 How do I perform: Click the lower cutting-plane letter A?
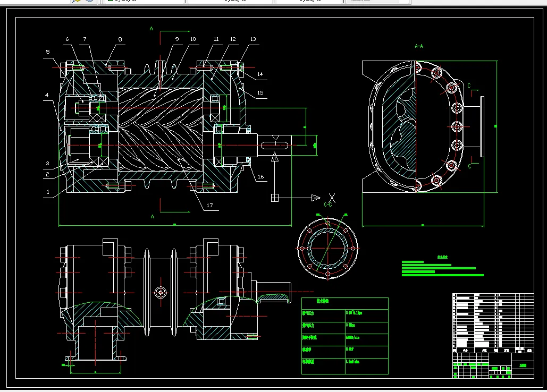[152, 217]
